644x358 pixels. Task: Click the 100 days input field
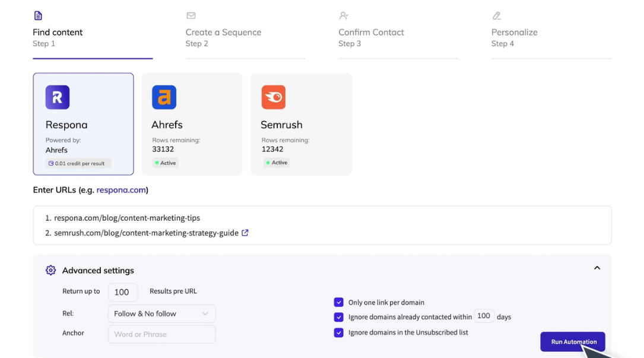[484, 316]
